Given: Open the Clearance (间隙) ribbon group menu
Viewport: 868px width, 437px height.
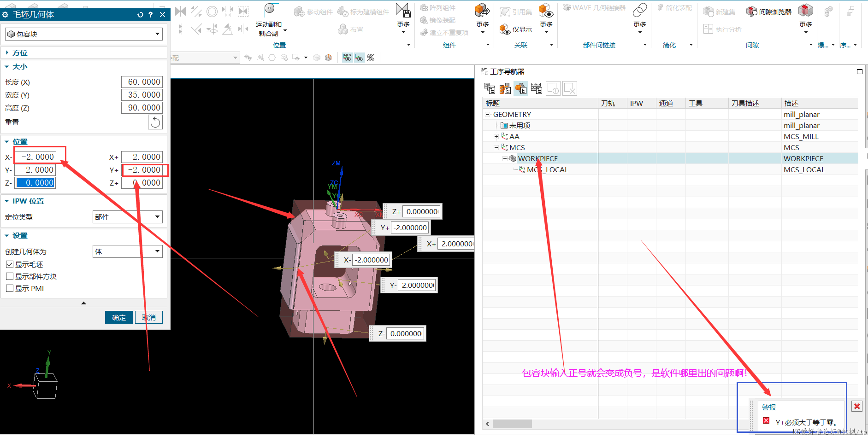Looking at the screenshot, I should coord(811,45).
